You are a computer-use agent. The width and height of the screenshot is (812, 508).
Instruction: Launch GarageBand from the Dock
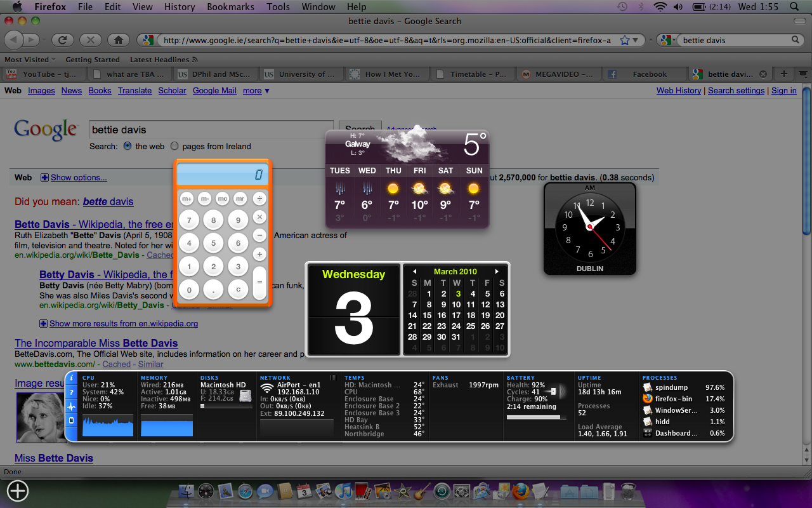coord(422,491)
